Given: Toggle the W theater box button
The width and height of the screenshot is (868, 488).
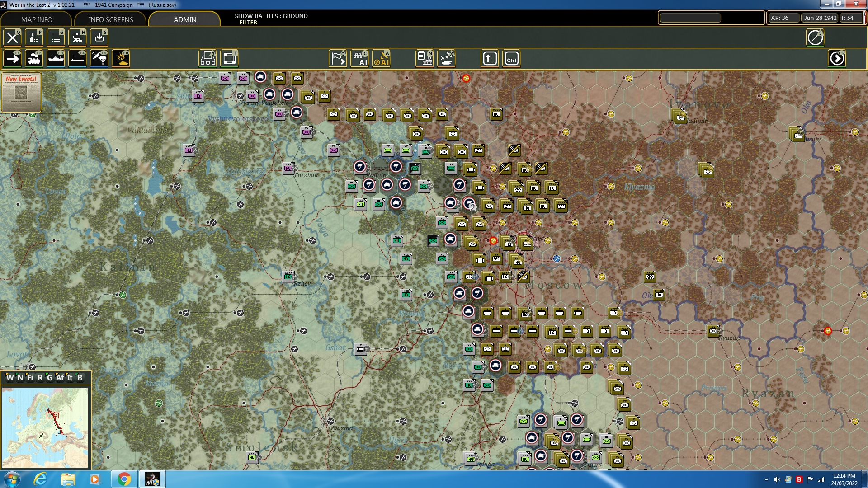Looking at the screenshot, I should tap(10, 378).
